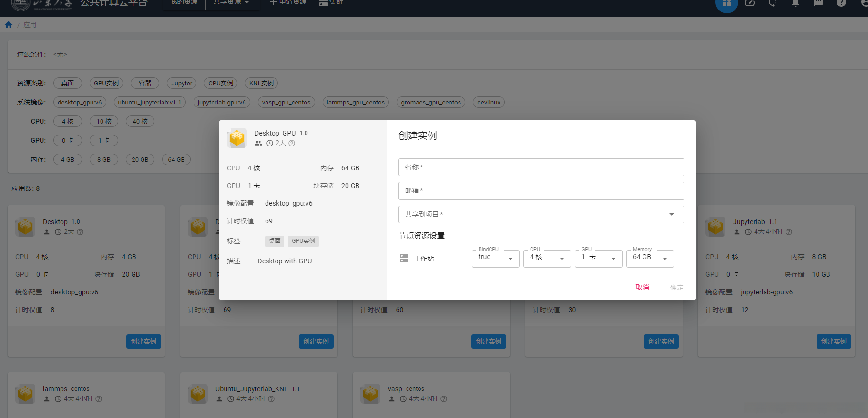The height and width of the screenshot is (418, 868).
Task: Toggle the 64 GB memory filter chip
Action: [x=176, y=159]
